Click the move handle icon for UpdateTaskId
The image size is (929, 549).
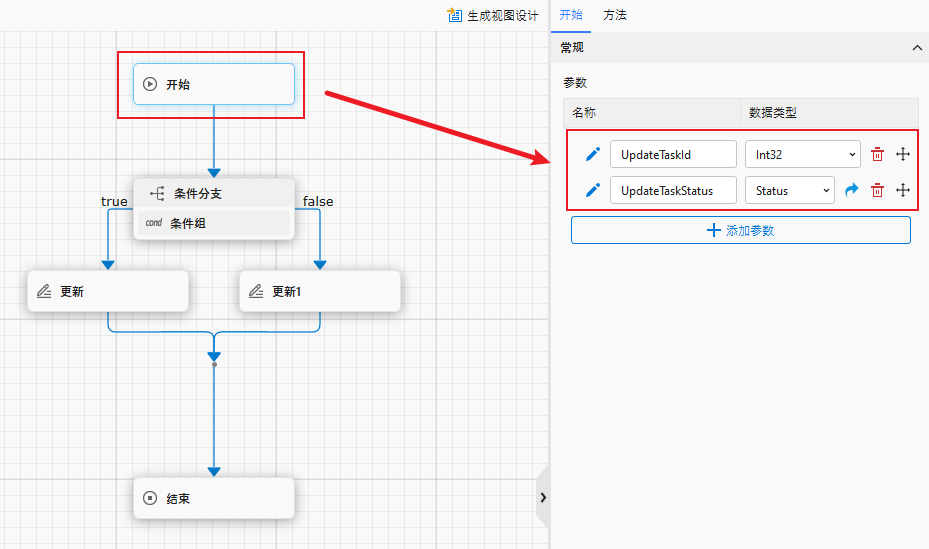coord(902,154)
